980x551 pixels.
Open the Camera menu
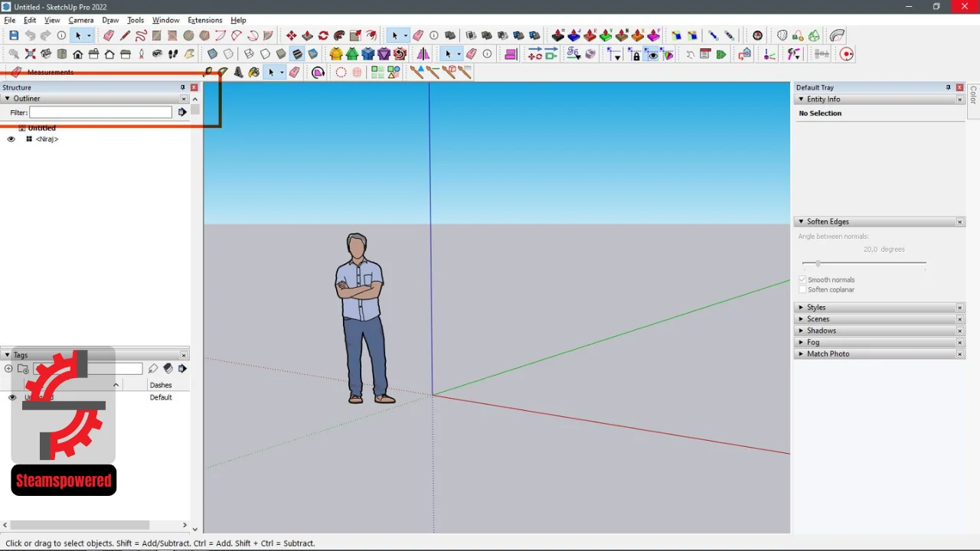pos(80,20)
